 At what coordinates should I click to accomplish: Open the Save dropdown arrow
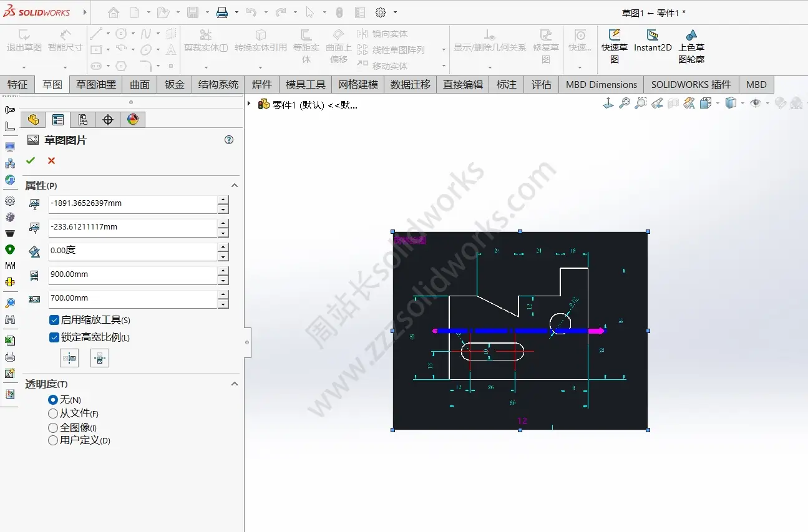(x=207, y=12)
